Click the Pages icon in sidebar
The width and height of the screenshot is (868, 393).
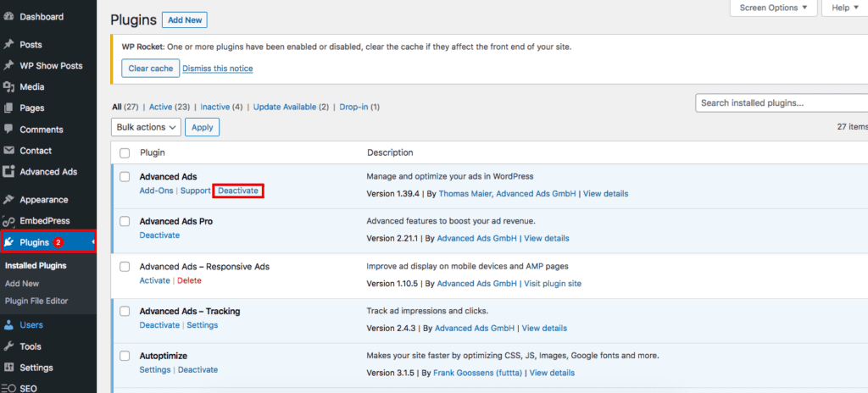pos(8,108)
